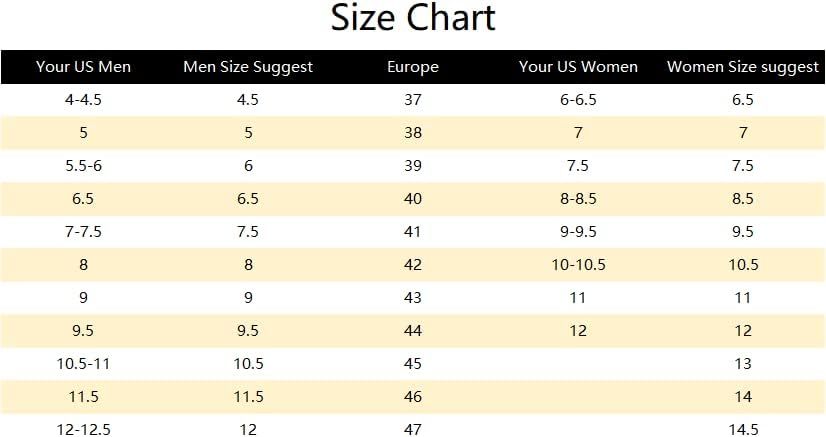Select the 6-6.5 US Women cell
This screenshot has height=437, width=826.
pyautogui.click(x=578, y=100)
